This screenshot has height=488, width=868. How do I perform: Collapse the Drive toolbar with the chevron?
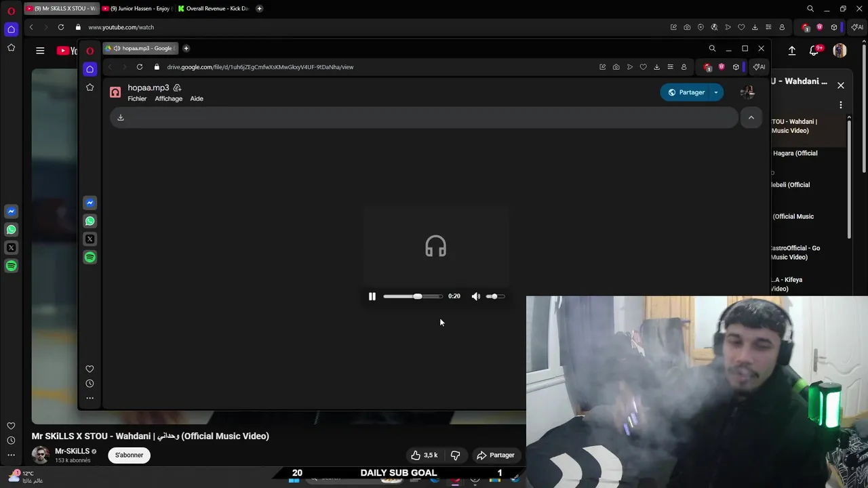point(751,118)
